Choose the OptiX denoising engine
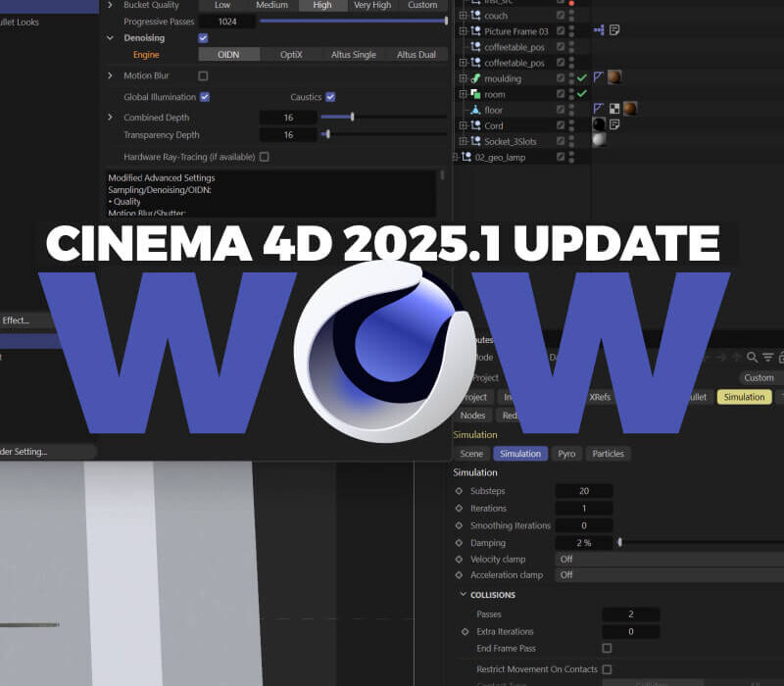784x686 pixels. pos(291,55)
